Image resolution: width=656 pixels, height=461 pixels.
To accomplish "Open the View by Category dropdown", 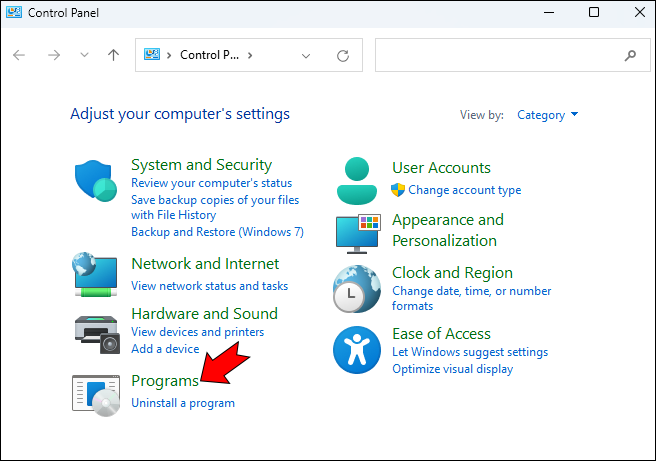I will 548,115.
